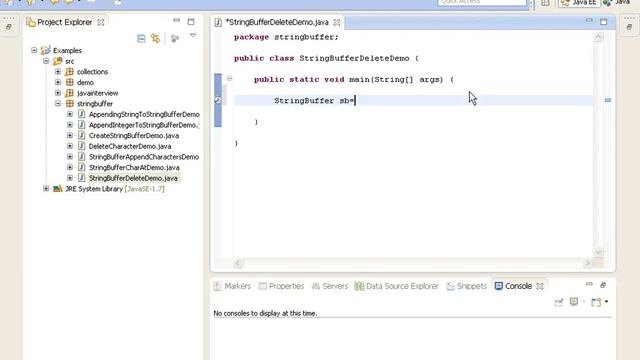
Task: Select the Console tab
Action: tap(513, 286)
